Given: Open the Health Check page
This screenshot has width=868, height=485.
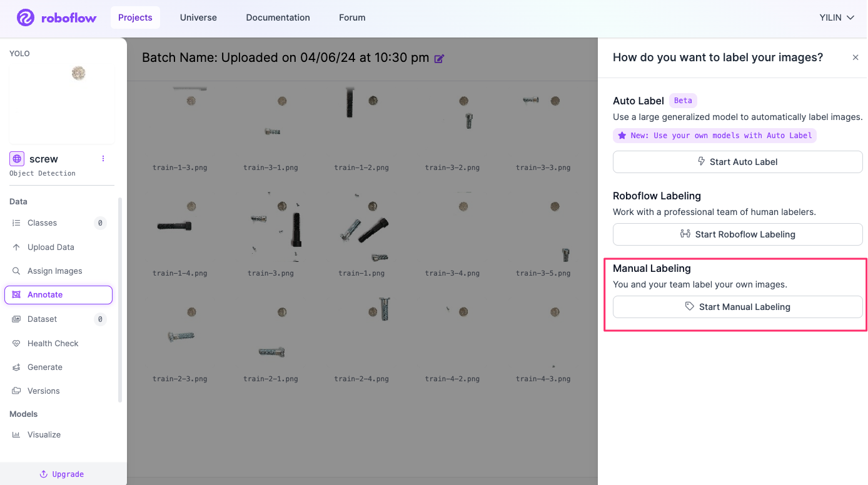Looking at the screenshot, I should 53,344.
